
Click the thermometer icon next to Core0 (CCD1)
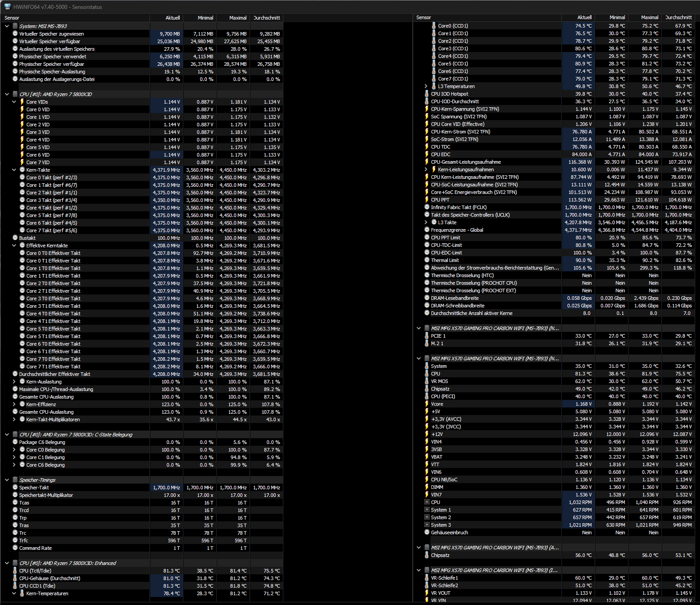[x=434, y=26]
